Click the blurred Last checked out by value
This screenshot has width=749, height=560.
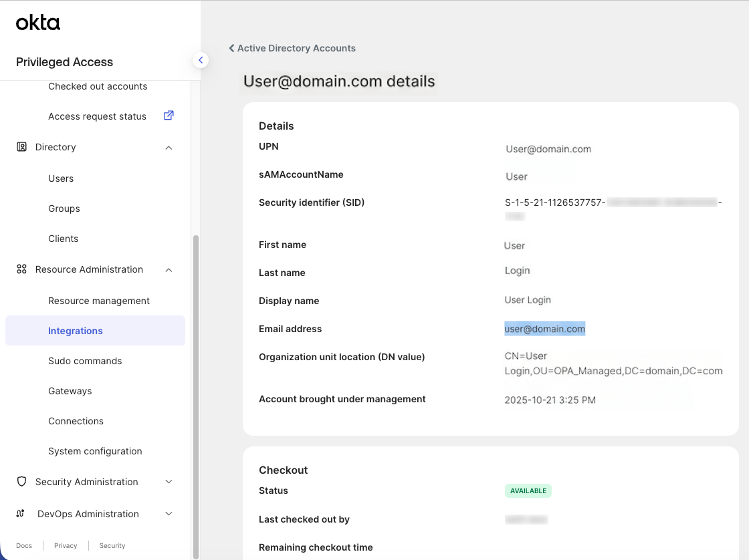(526, 519)
